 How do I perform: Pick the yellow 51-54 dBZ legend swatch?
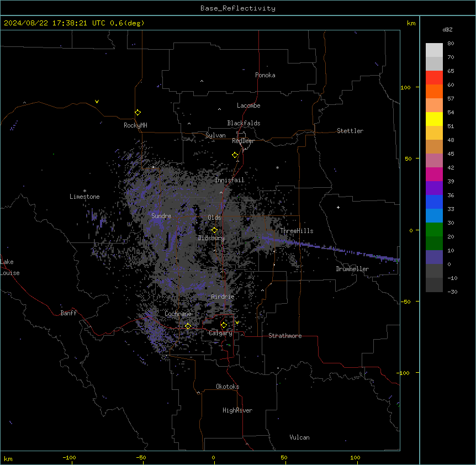tap(434, 119)
